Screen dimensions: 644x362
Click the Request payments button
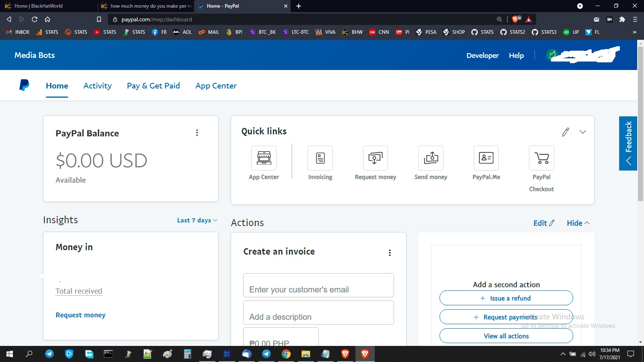click(506, 317)
